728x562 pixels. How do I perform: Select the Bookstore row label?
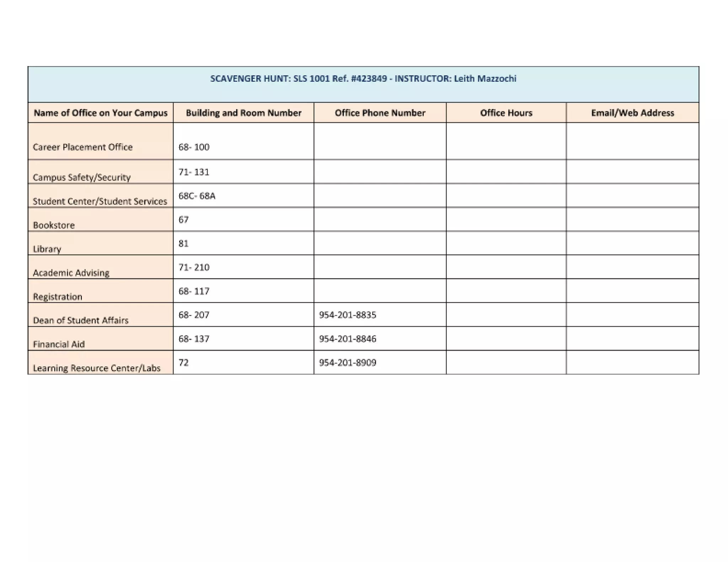54,225
